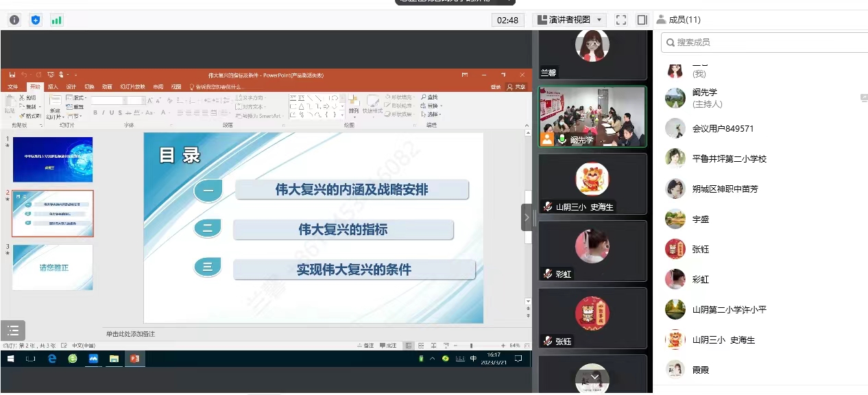
Task: Click the list icon at bottom-left of shared screen
Action: pos(13,331)
